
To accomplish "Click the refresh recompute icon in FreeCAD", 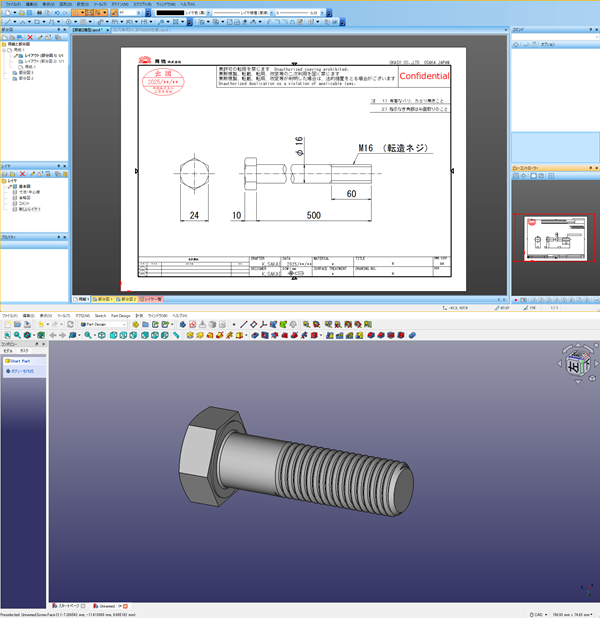I will pyautogui.click(x=70, y=324).
